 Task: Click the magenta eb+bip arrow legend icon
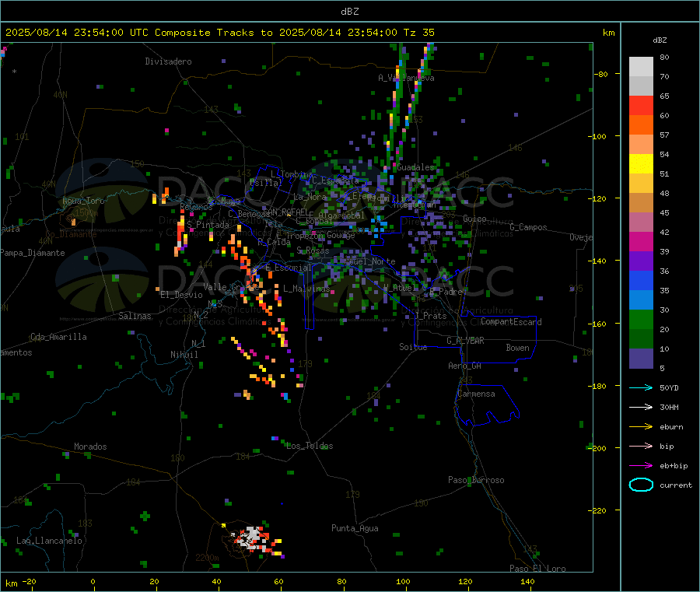point(641,466)
